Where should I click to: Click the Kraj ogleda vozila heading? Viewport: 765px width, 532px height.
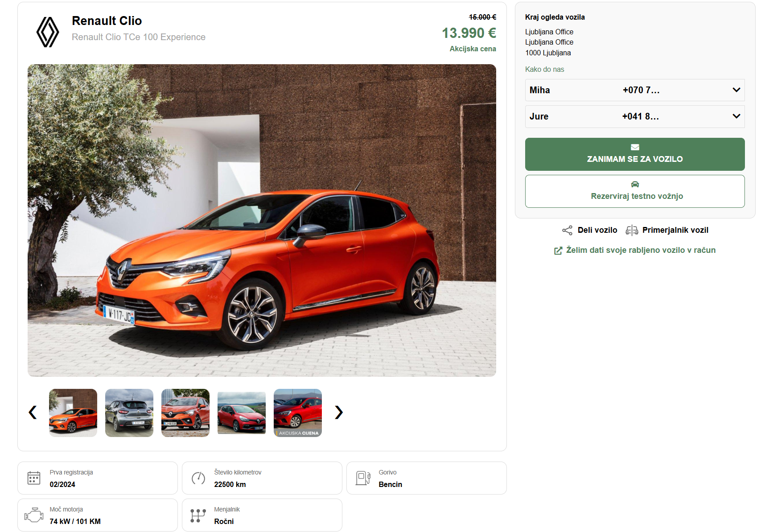pos(555,17)
